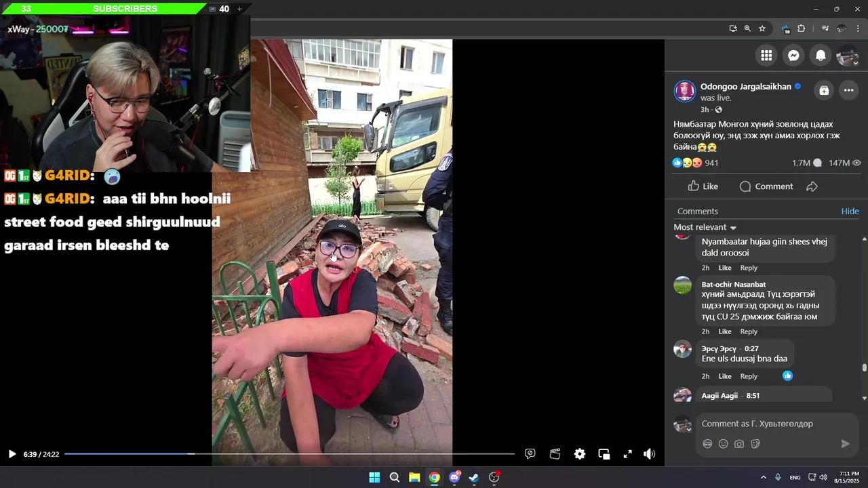Open the sticker picker in comment box
The height and width of the screenshot is (488, 868).
tap(755, 444)
